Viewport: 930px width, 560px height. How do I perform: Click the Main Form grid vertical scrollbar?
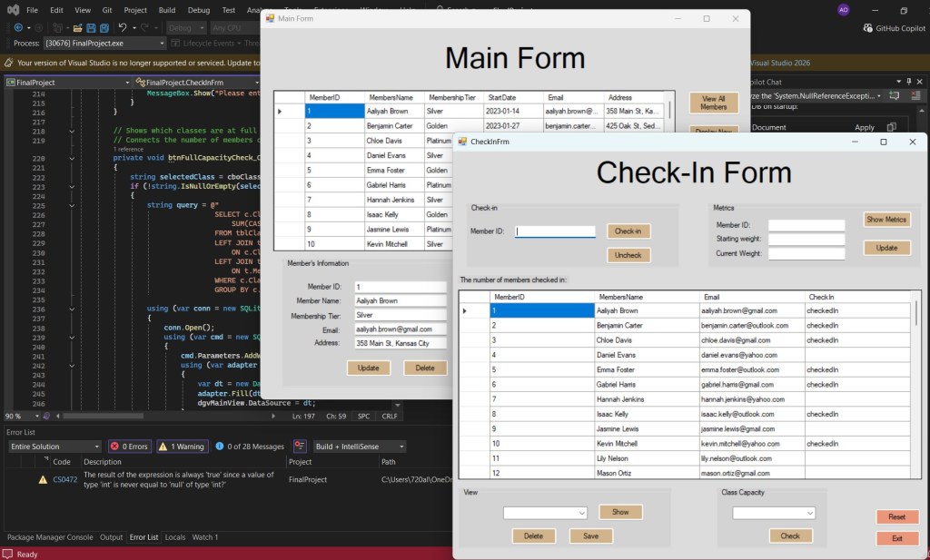point(669,112)
